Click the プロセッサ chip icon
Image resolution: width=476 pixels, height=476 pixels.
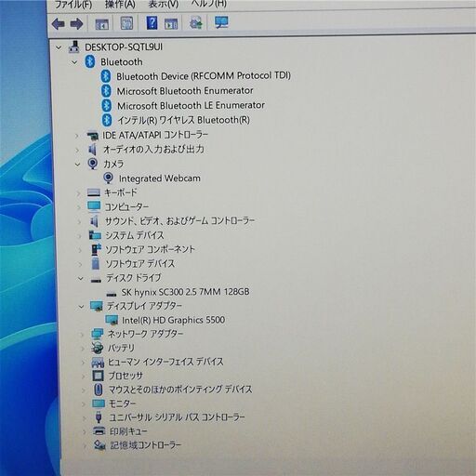click(x=99, y=376)
